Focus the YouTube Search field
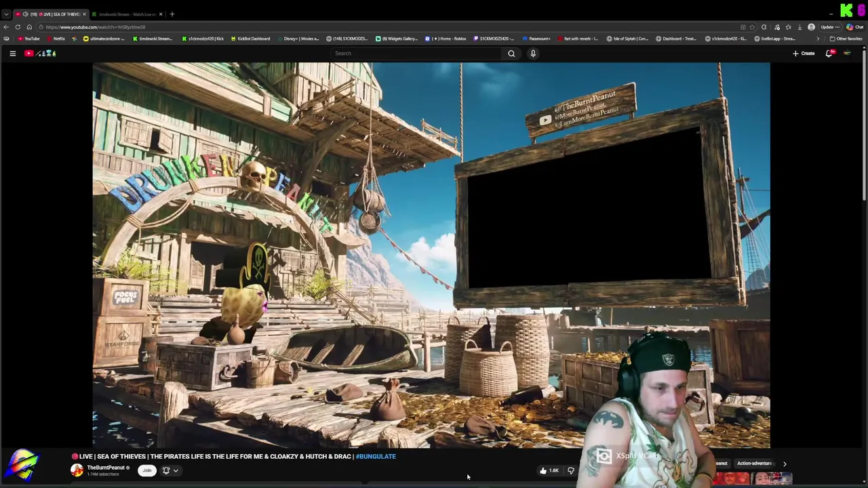Image resolution: width=868 pixels, height=488 pixels. (x=416, y=53)
